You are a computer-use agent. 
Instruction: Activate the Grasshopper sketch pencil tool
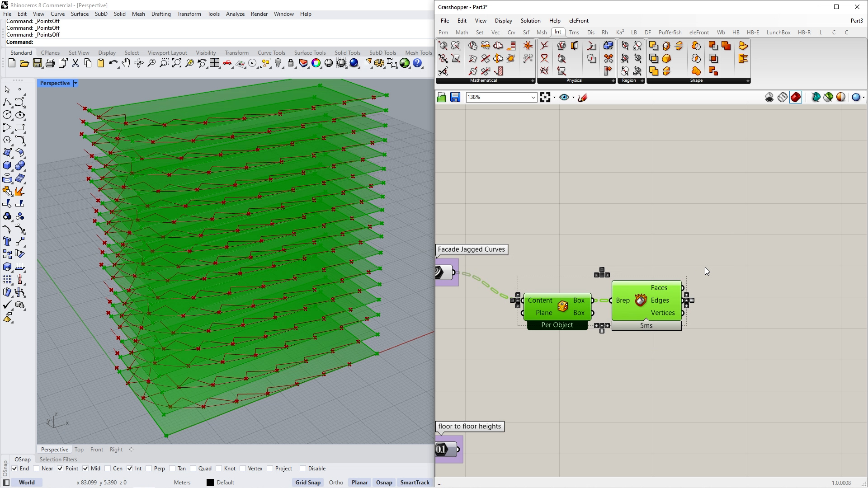pos(583,97)
